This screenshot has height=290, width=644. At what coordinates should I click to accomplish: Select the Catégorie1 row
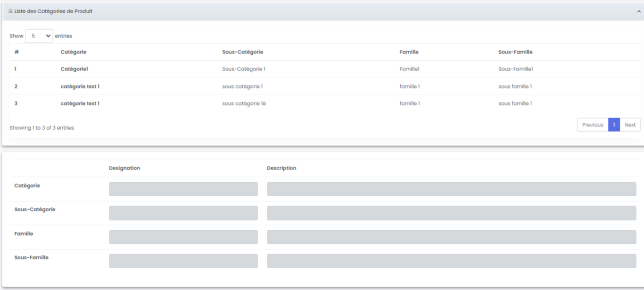(74, 69)
